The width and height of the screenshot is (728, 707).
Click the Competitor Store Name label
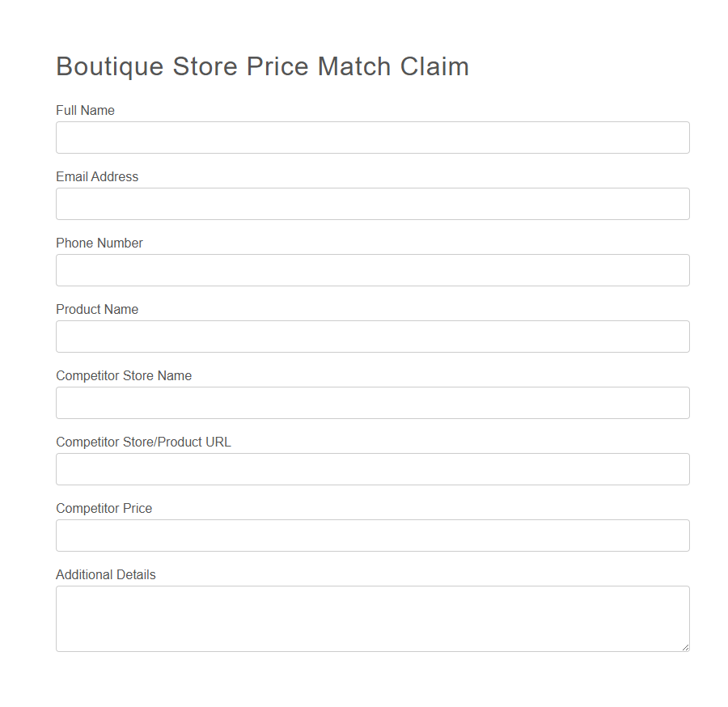pos(124,375)
